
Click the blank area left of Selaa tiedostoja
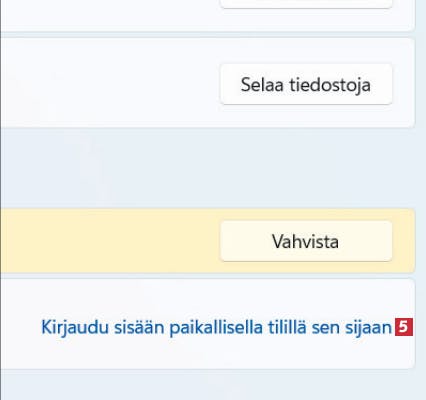coord(110,83)
